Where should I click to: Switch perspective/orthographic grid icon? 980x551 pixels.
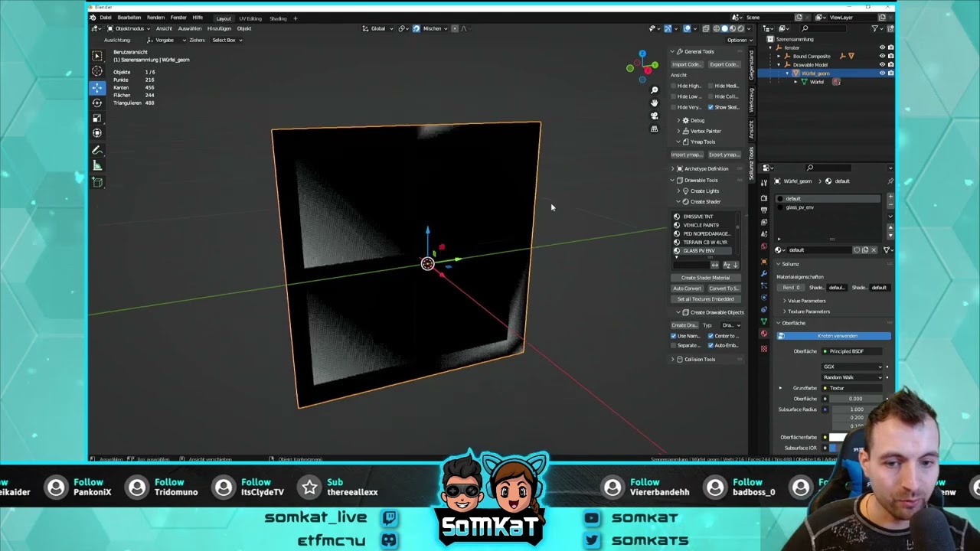point(655,129)
